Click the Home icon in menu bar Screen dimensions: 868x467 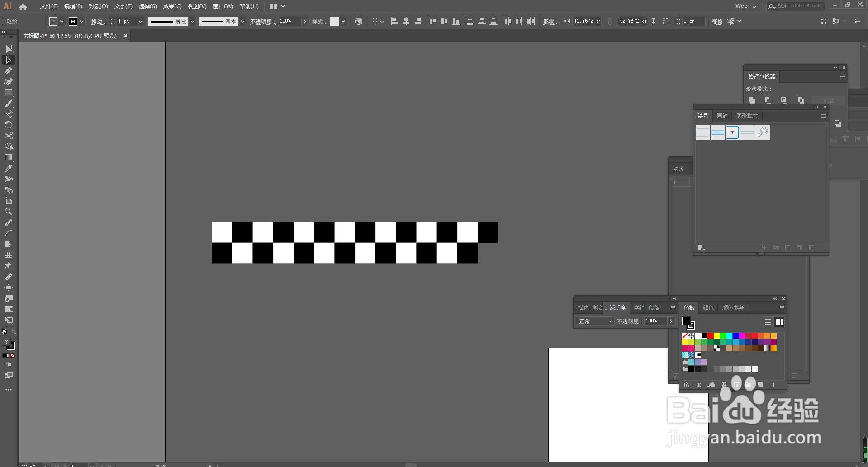coord(23,6)
